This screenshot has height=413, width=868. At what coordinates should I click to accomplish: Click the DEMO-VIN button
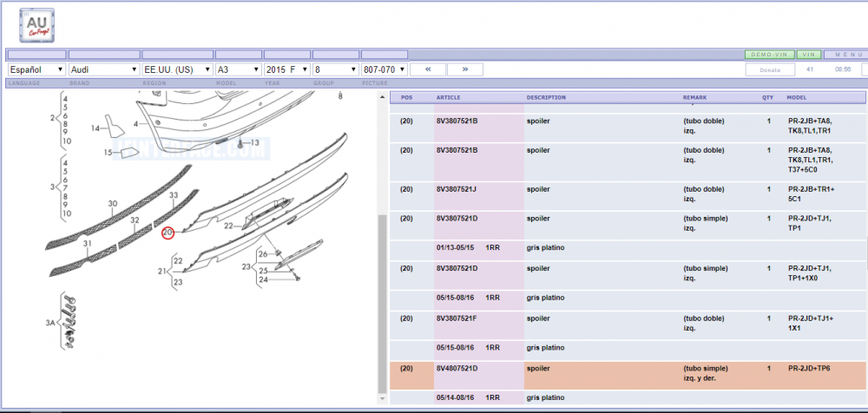pos(769,55)
